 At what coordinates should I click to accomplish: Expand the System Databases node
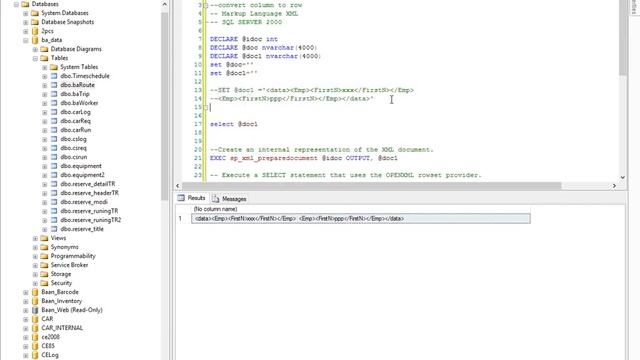[26, 13]
